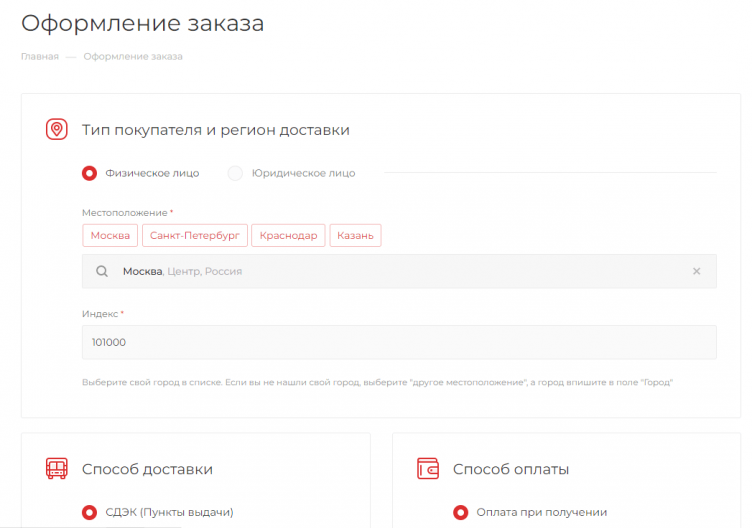Screen dimensions: 752x528
Task: Go to Главная breadcrumb link
Action: (40, 57)
